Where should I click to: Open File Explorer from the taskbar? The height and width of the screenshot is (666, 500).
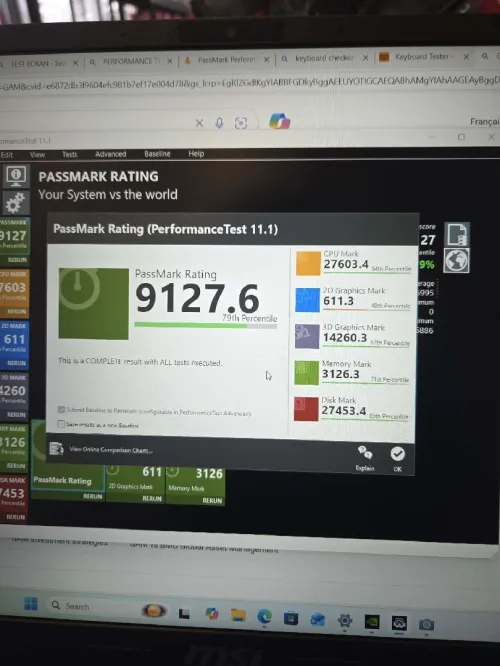tap(238, 614)
